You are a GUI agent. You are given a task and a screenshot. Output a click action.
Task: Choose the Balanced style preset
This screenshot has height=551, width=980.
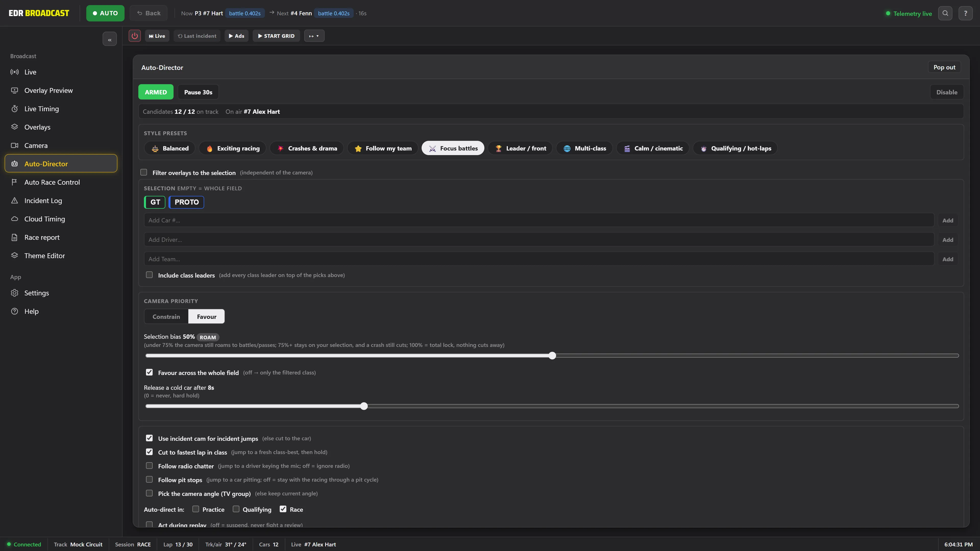[170, 148]
